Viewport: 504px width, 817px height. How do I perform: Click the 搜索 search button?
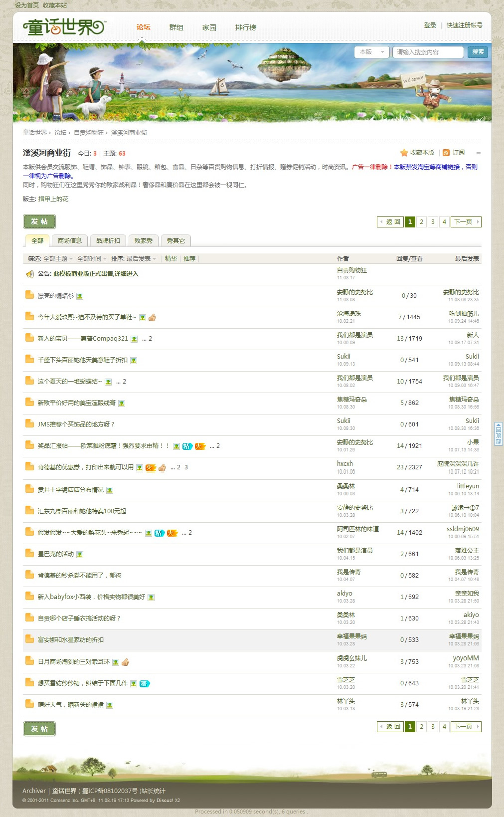pyautogui.click(x=478, y=52)
